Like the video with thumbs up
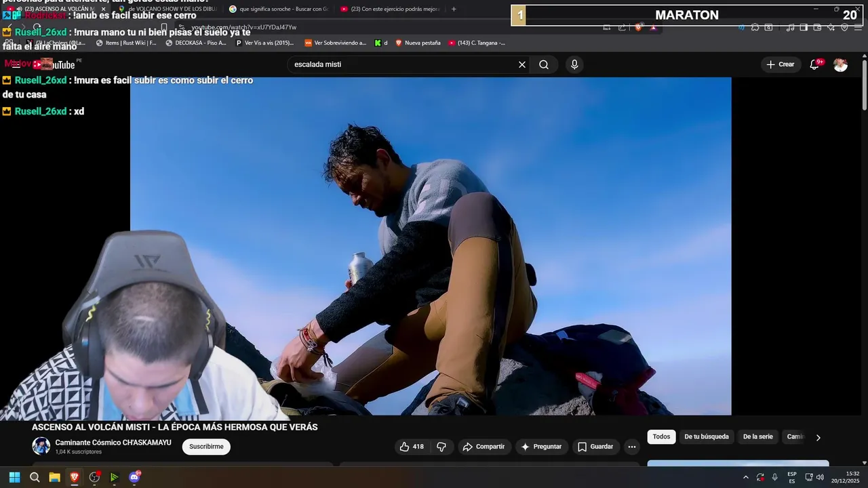Screen dimensions: 868x488 point(412,447)
